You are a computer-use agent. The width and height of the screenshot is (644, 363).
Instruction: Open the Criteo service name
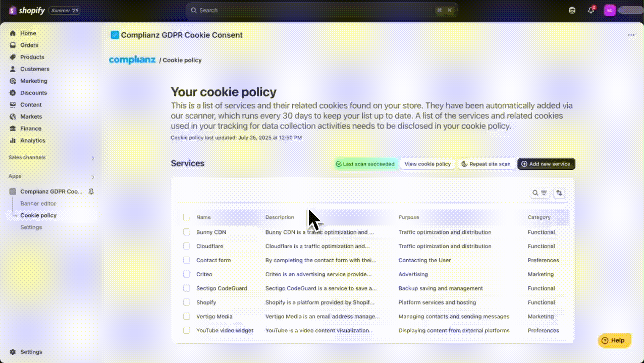click(204, 274)
